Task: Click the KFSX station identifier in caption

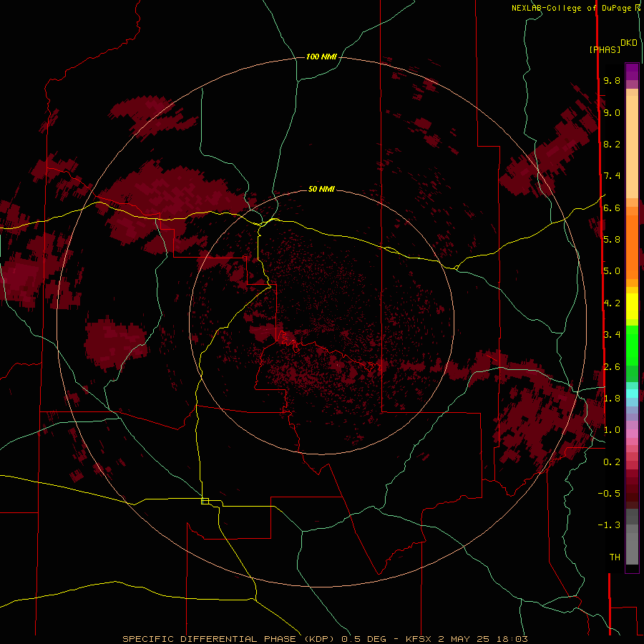Action: 419,639
